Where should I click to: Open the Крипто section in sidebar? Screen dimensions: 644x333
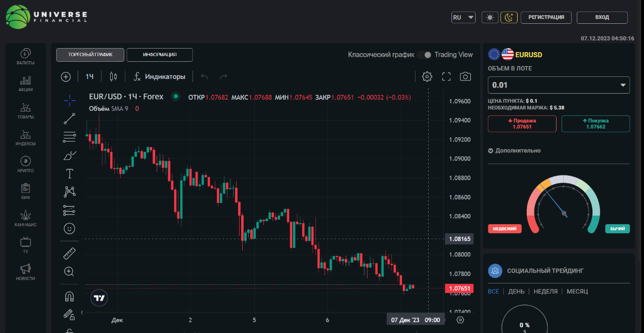pyautogui.click(x=25, y=164)
